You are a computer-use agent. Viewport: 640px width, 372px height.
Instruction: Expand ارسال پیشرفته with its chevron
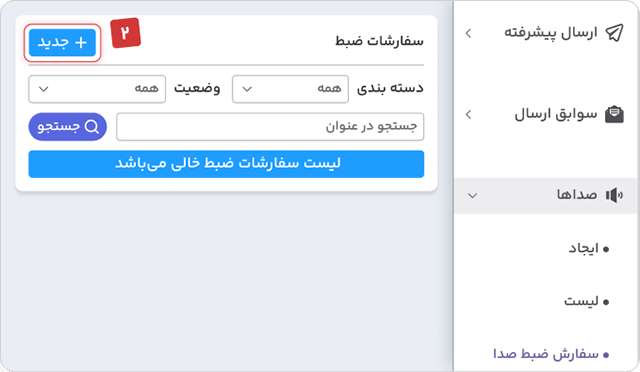[469, 33]
